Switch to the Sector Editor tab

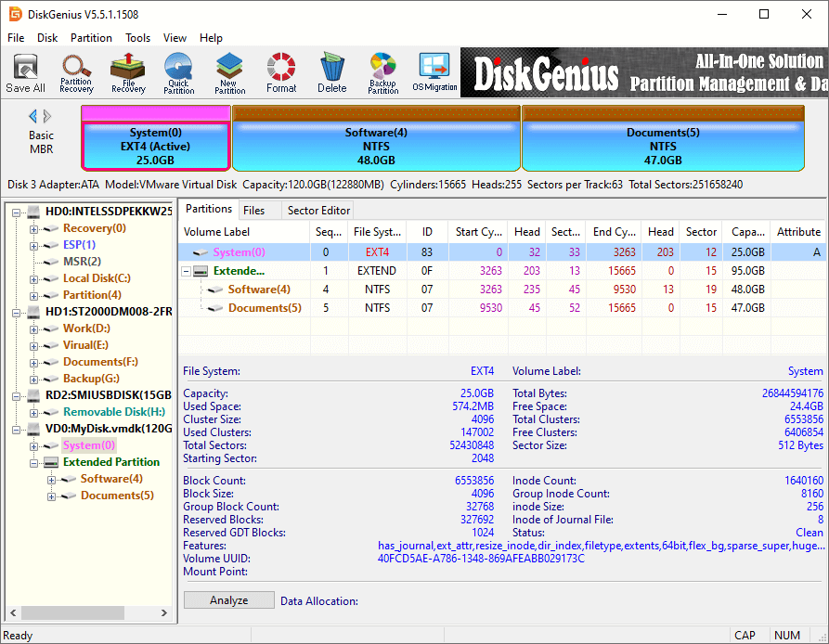coord(317,211)
